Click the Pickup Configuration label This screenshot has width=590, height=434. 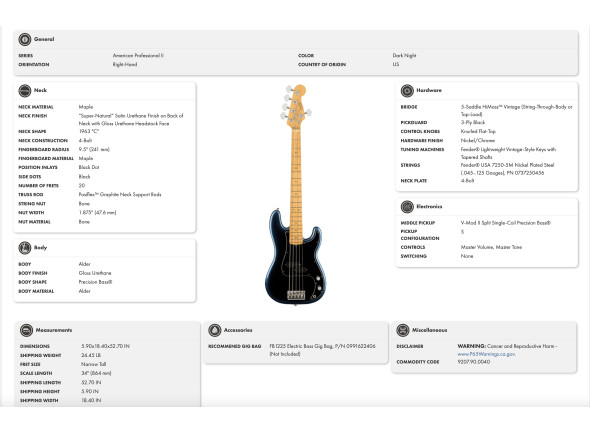[x=420, y=235]
